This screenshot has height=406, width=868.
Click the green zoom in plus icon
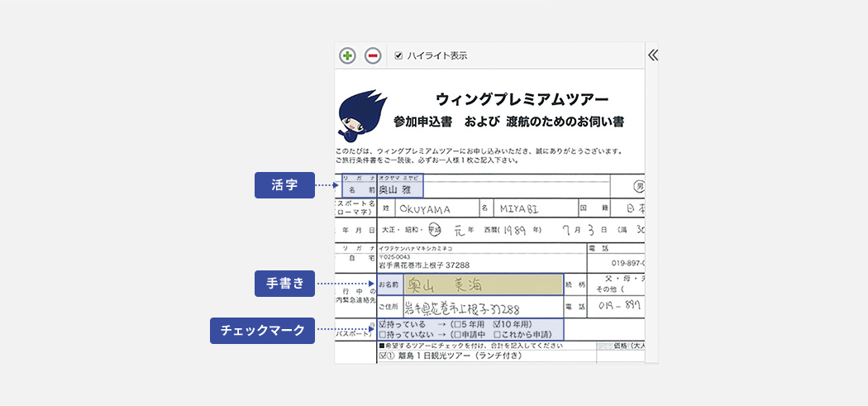coord(347,55)
